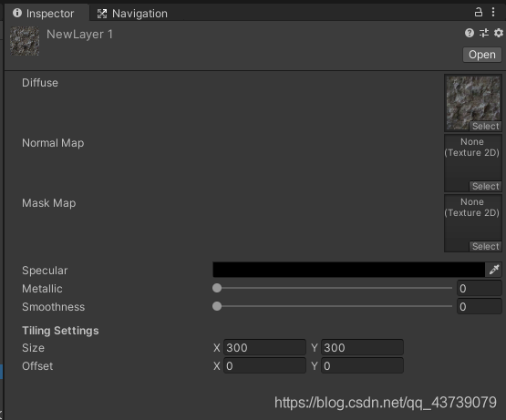Open the Inspector three-dot options menu
The image size is (506, 420).
point(493,12)
